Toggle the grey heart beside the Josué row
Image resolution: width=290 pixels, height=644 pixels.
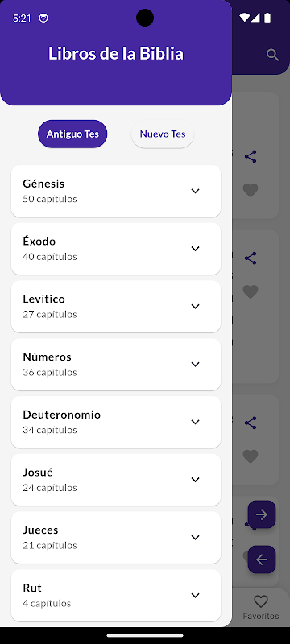251,456
